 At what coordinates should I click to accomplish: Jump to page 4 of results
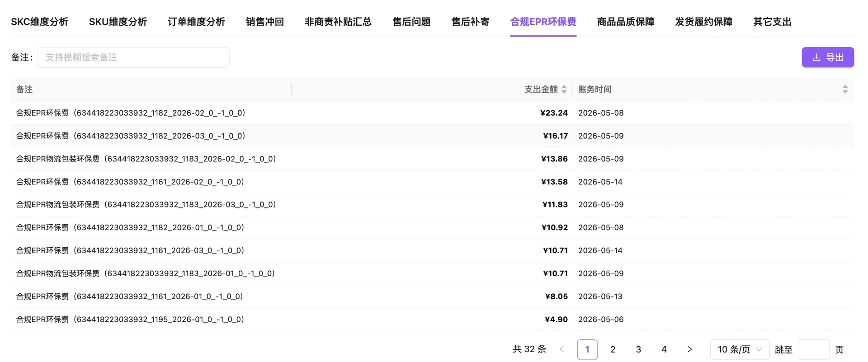click(x=664, y=349)
